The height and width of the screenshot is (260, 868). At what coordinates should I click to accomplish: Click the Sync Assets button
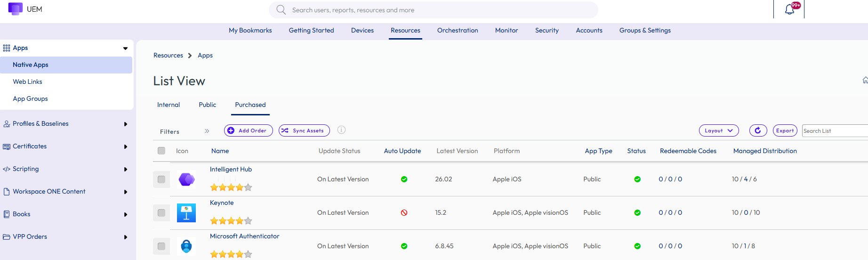[304, 130]
